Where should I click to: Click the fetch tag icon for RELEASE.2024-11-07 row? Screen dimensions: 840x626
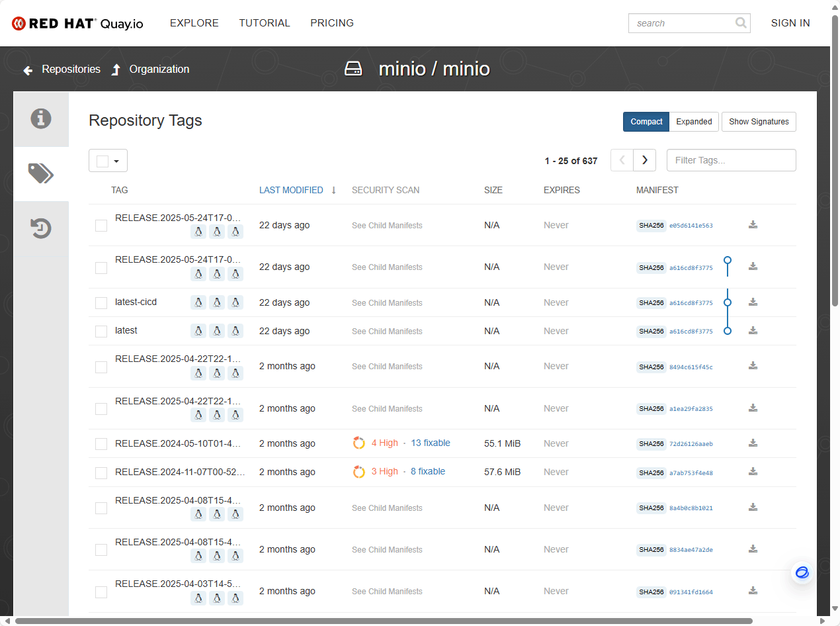tap(753, 472)
